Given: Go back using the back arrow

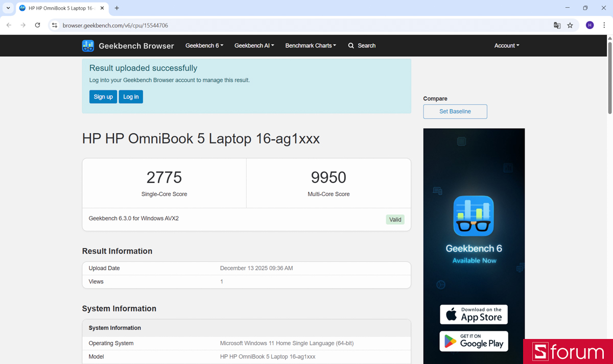Looking at the screenshot, I should 9,25.
